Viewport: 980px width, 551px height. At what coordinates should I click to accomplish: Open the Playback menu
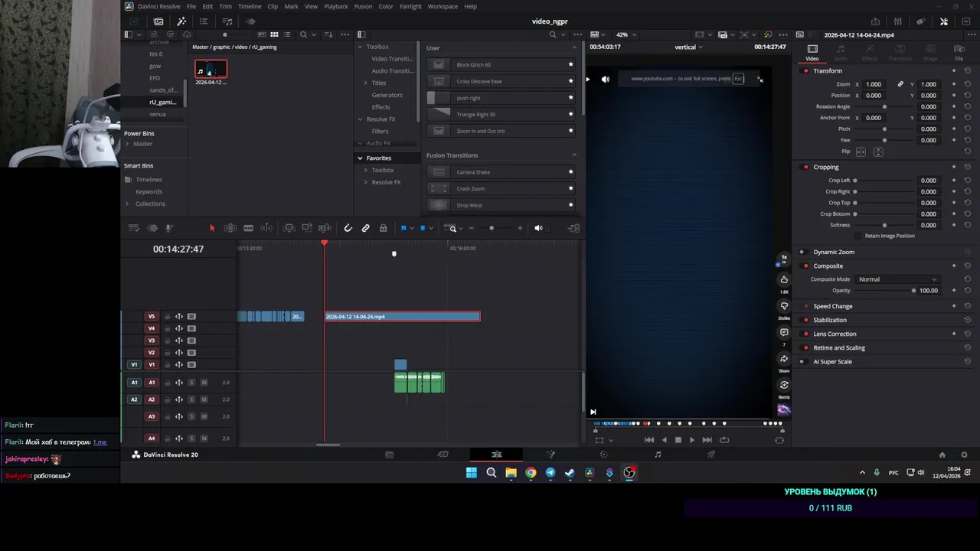[x=336, y=6]
